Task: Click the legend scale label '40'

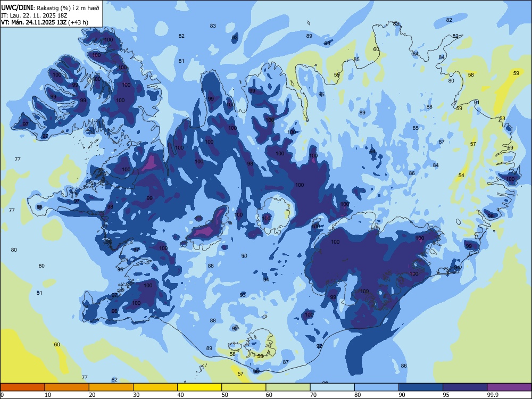Action: click(x=180, y=395)
